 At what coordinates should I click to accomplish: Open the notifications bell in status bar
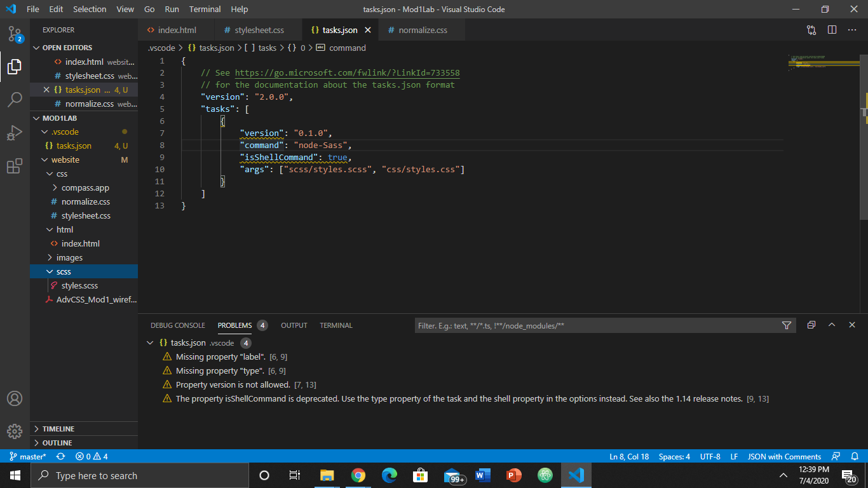(855, 456)
